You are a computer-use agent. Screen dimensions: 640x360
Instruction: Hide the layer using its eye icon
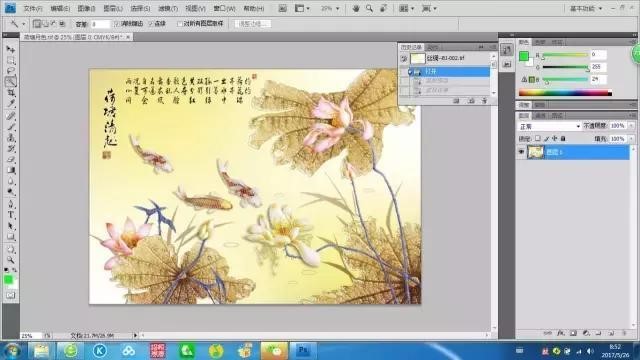[x=521, y=152]
